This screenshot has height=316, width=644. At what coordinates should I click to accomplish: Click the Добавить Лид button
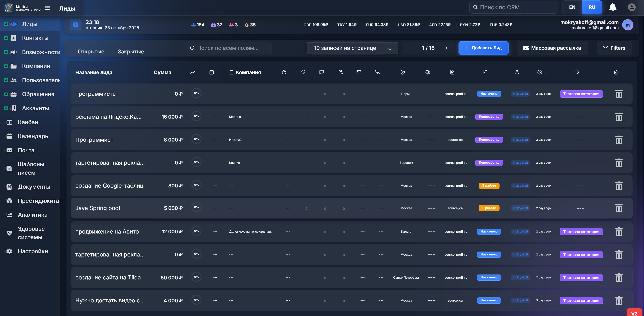click(x=483, y=48)
